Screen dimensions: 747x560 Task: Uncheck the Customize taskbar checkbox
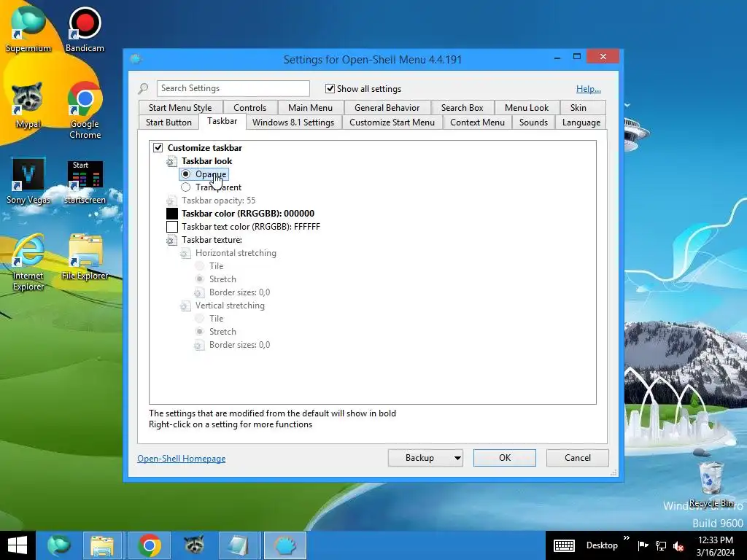coord(158,147)
